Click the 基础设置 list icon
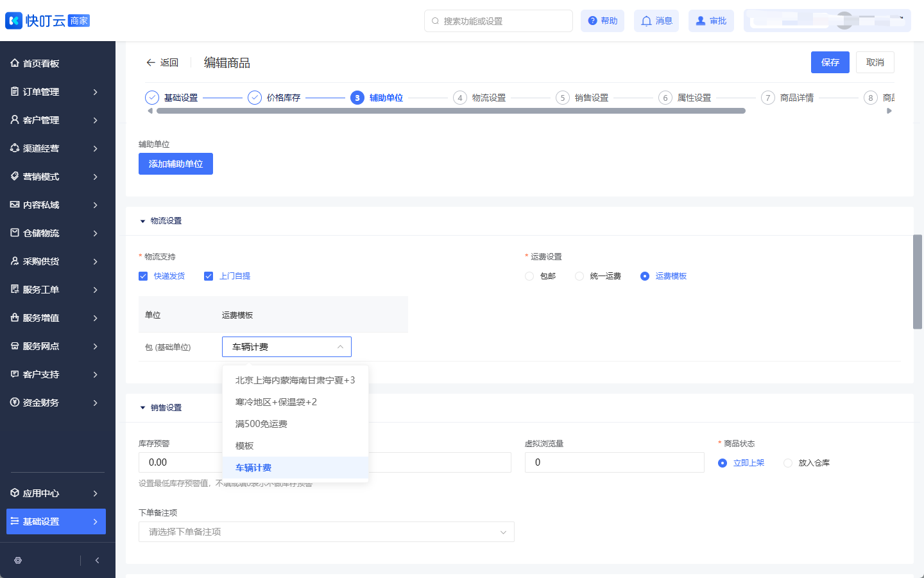 coord(15,521)
